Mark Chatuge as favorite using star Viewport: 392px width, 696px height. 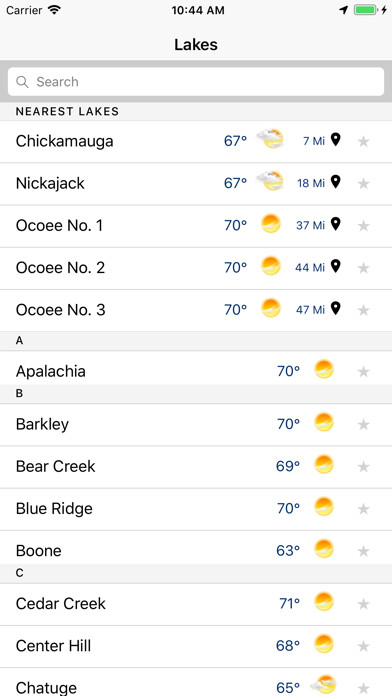tap(364, 688)
